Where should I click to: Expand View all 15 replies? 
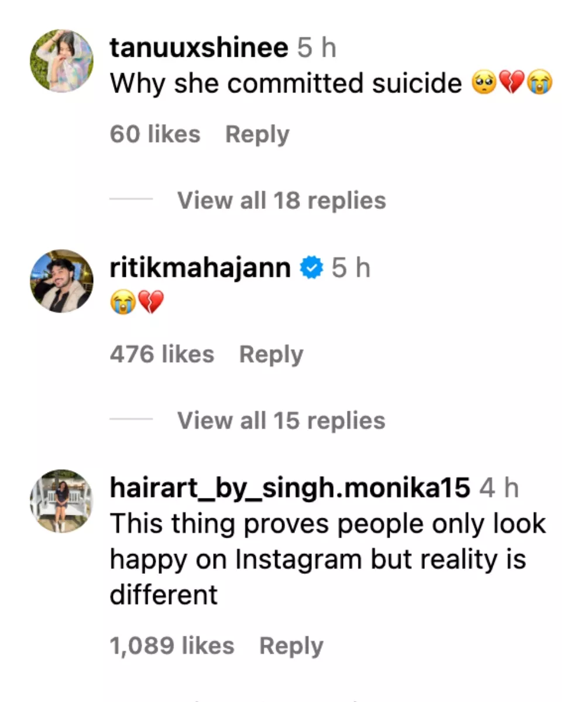tap(281, 421)
